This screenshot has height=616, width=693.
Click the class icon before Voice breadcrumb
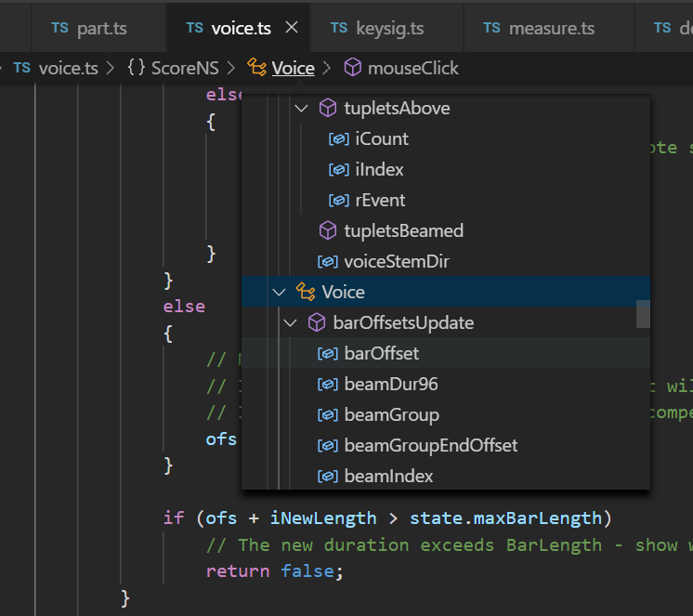click(256, 68)
